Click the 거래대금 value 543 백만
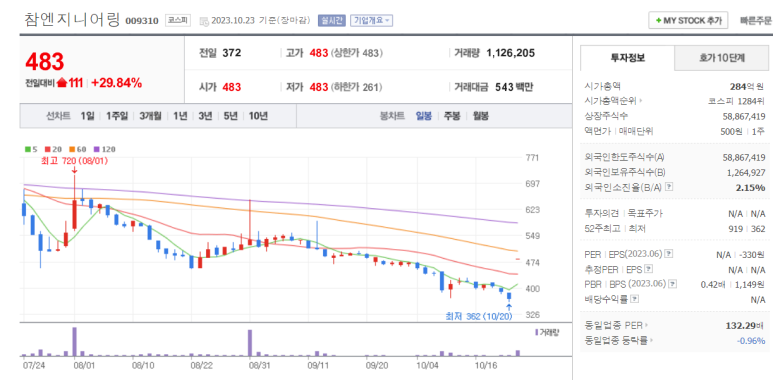 click(513, 87)
